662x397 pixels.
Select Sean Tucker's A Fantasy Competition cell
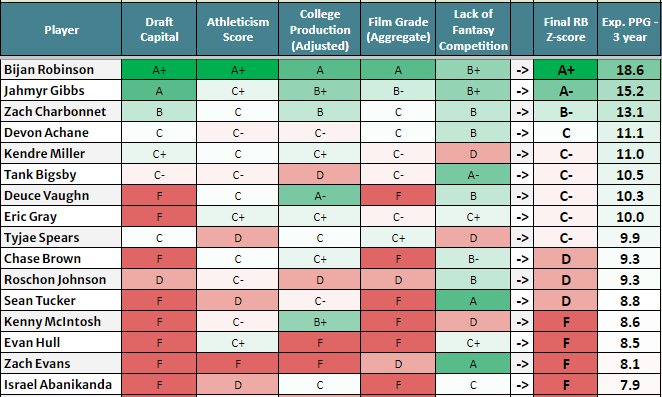click(x=473, y=301)
